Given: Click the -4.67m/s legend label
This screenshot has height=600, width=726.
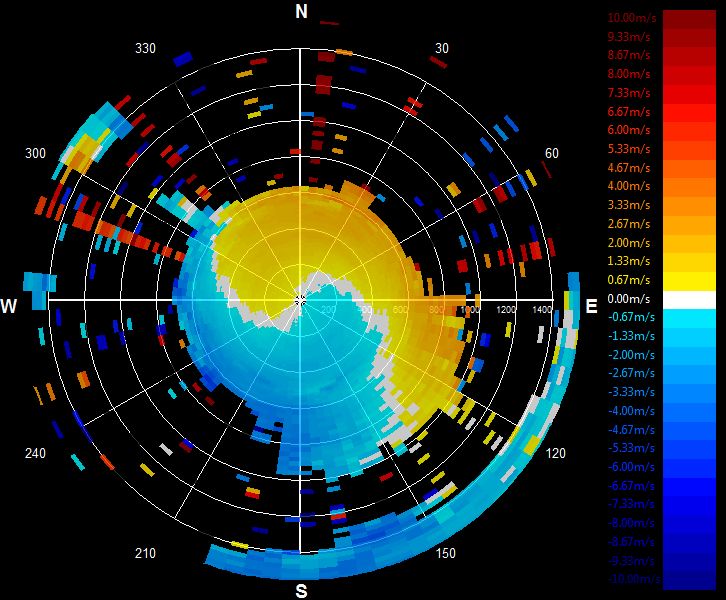Looking at the screenshot, I should pyautogui.click(x=631, y=430).
